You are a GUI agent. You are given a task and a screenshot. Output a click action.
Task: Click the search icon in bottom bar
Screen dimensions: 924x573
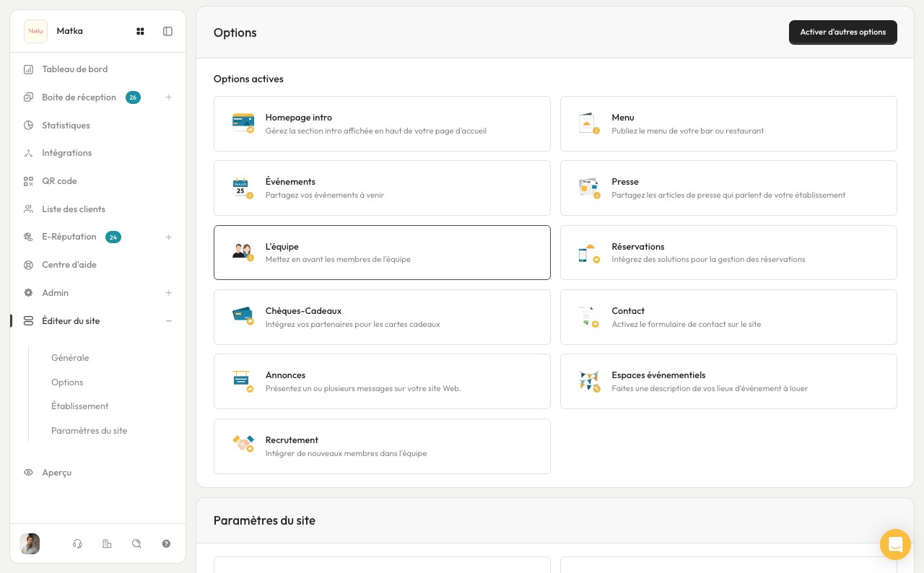coord(136,544)
